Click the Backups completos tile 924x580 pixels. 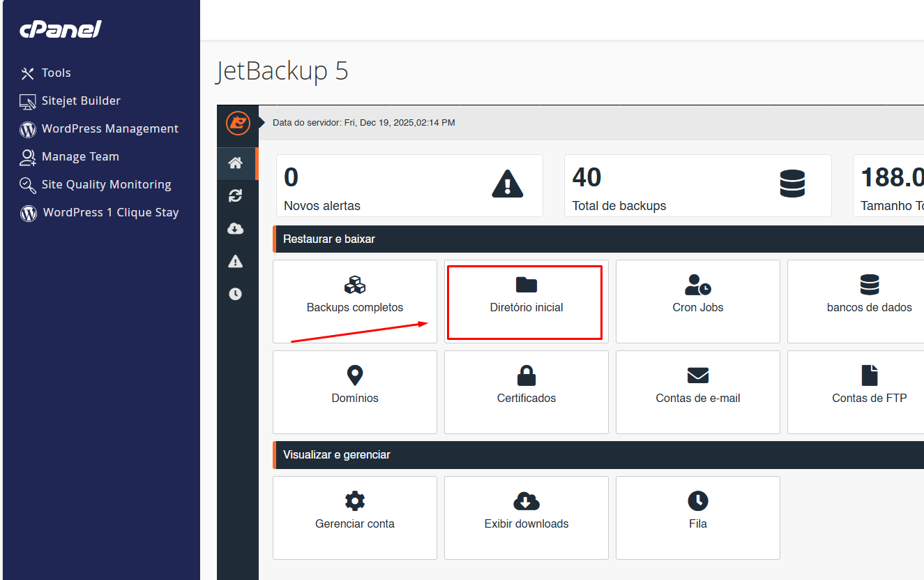pos(354,302)
